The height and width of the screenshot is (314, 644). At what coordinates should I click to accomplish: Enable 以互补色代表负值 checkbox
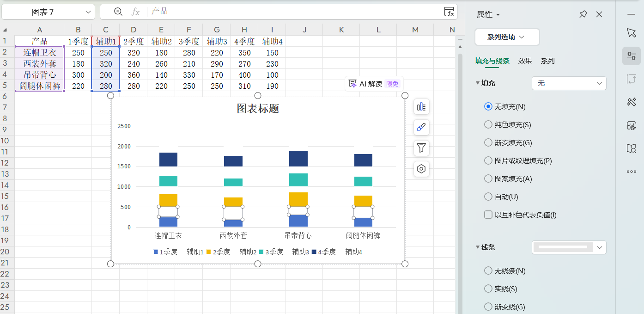pos(488,215)
